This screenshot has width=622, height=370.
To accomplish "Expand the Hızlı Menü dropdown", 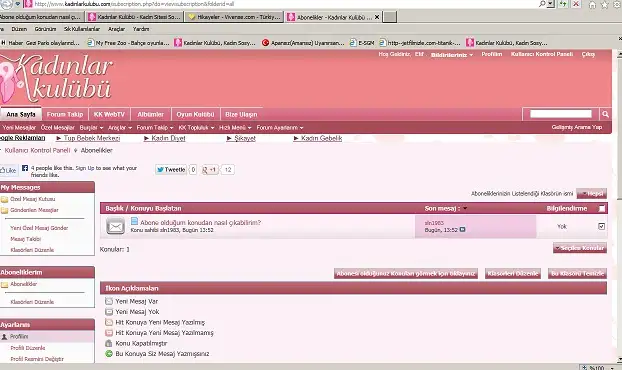I will [x=235, y=128].
